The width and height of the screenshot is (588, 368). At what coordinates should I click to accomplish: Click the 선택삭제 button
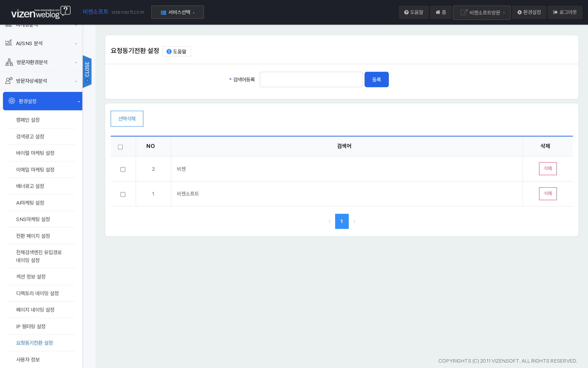[127, 119]
